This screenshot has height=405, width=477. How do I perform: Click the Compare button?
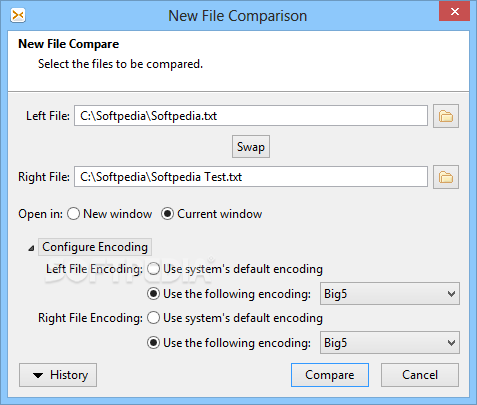click(x=330, y=375)
